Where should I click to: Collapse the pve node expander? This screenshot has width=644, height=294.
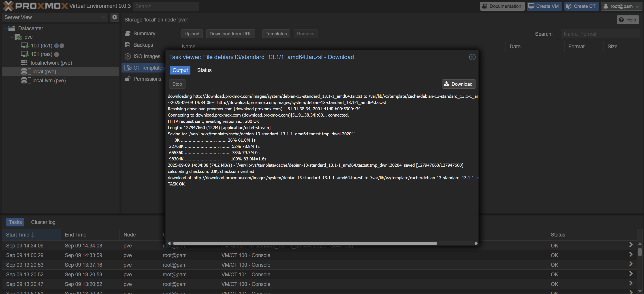[x=12, y=37]
